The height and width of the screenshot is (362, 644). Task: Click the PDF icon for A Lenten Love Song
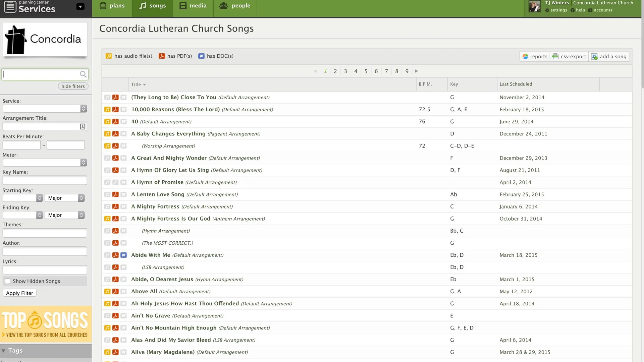[115, 194]
